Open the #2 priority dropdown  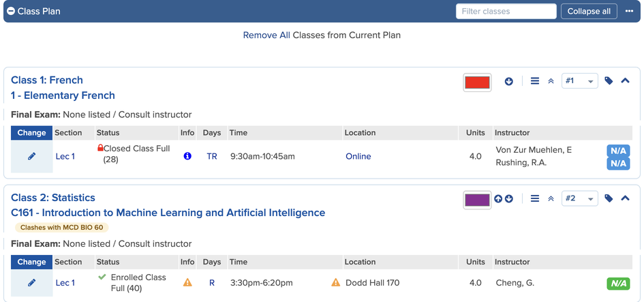pos(579,198)
